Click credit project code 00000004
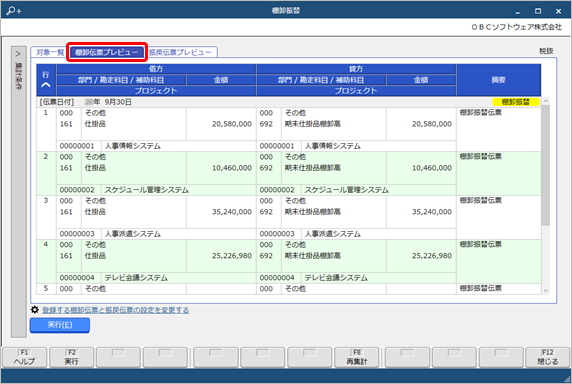The image size is (572, 384). click(x=277, y=278)
